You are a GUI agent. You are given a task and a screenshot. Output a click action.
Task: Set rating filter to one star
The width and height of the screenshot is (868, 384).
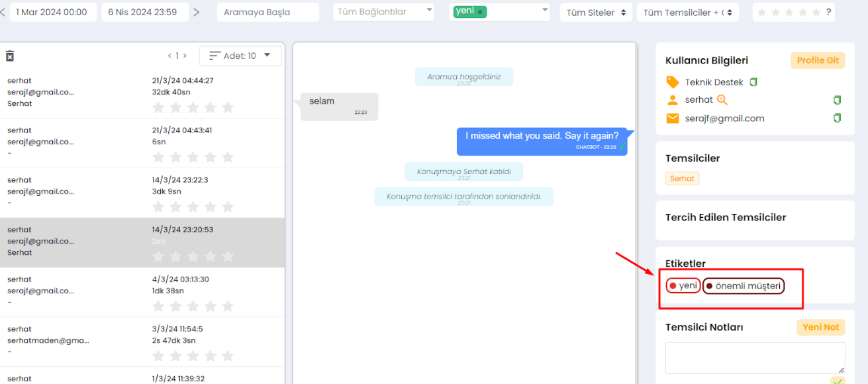[763, 12]
